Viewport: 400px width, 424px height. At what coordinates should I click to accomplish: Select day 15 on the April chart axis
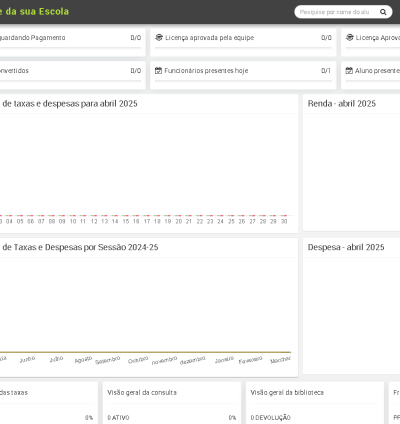[126, 221]
